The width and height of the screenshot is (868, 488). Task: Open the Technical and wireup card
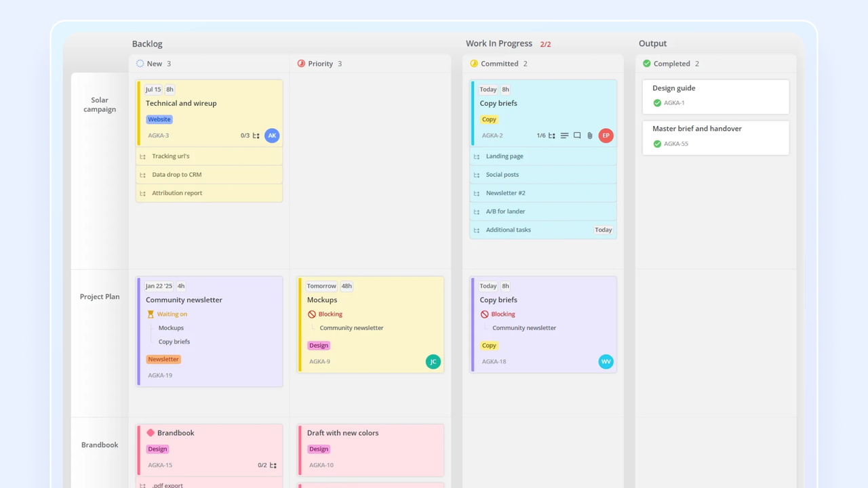click(210, 113)
